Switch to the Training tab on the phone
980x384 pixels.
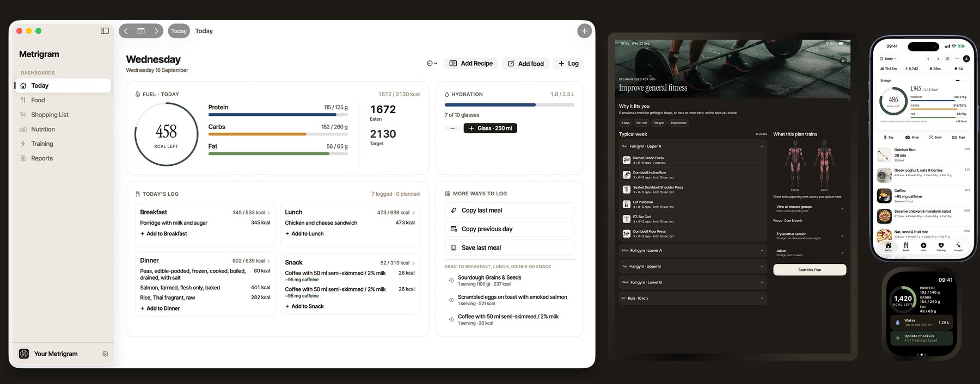click(x=941, y=246)
